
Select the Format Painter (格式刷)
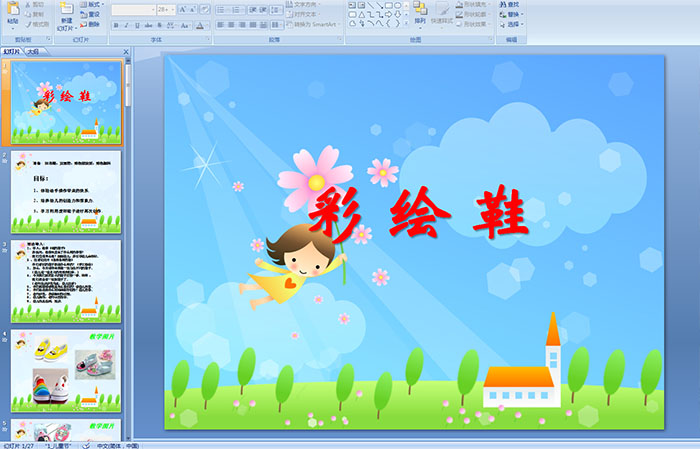[37, 24]
